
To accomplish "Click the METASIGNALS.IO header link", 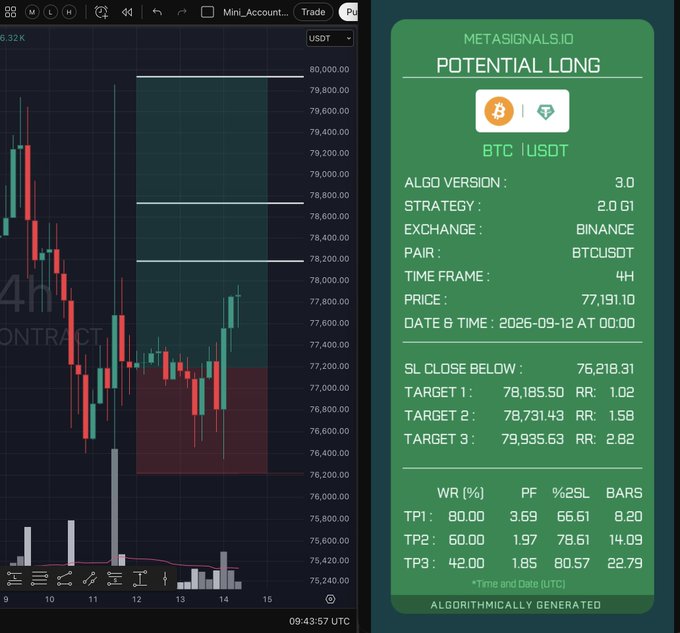I will point(518,39).
